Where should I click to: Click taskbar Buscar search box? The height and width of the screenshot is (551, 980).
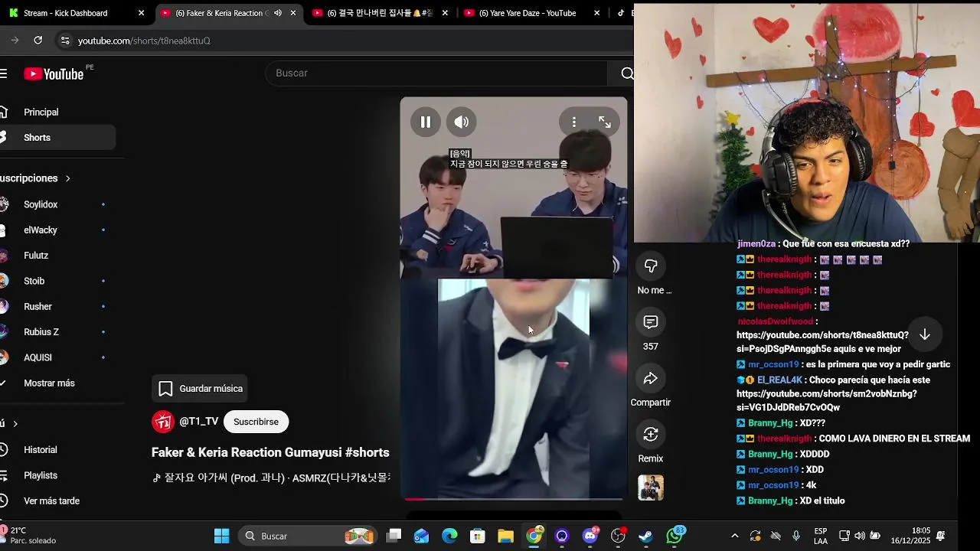306,536
